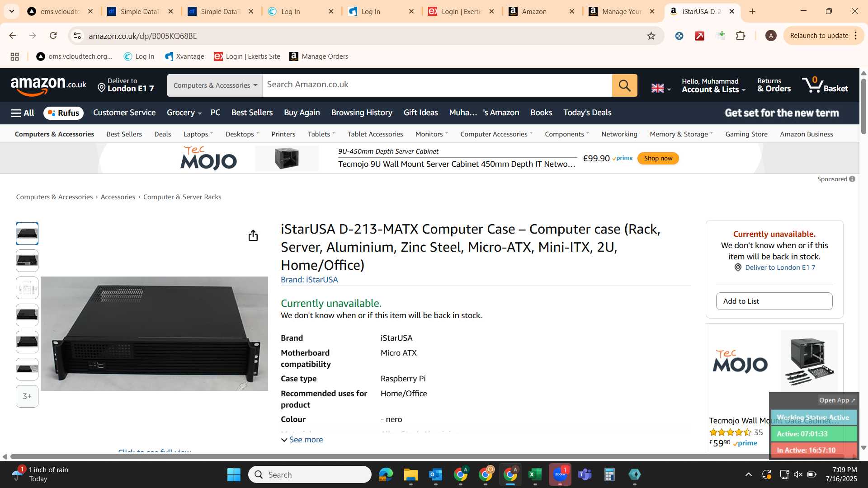868x488 pixels.
Task: Click the Chrome profile avatar icon
Action: [x=771, y=36]
